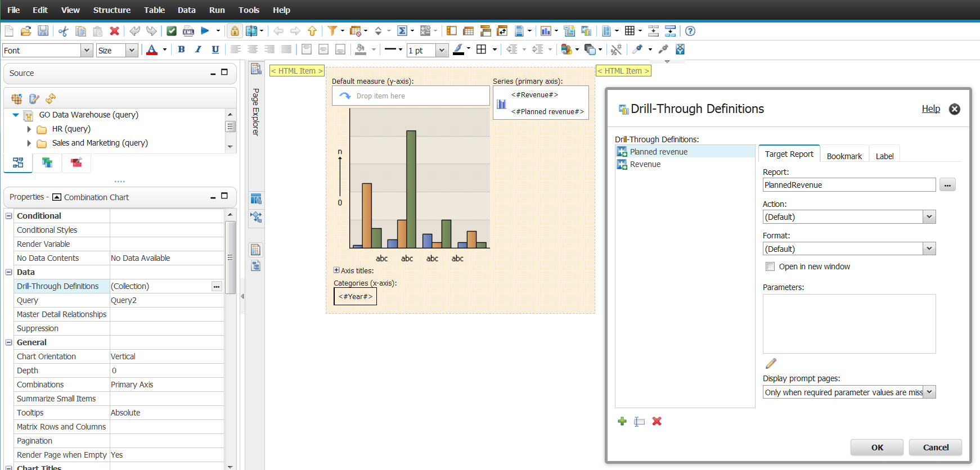Open the Table menu

tap(154, 10)
